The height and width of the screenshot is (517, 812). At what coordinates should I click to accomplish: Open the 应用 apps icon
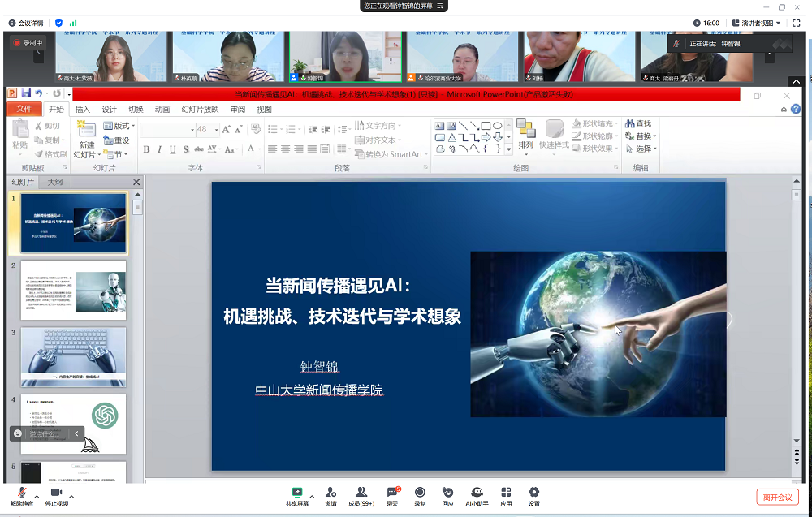[506, 493]
